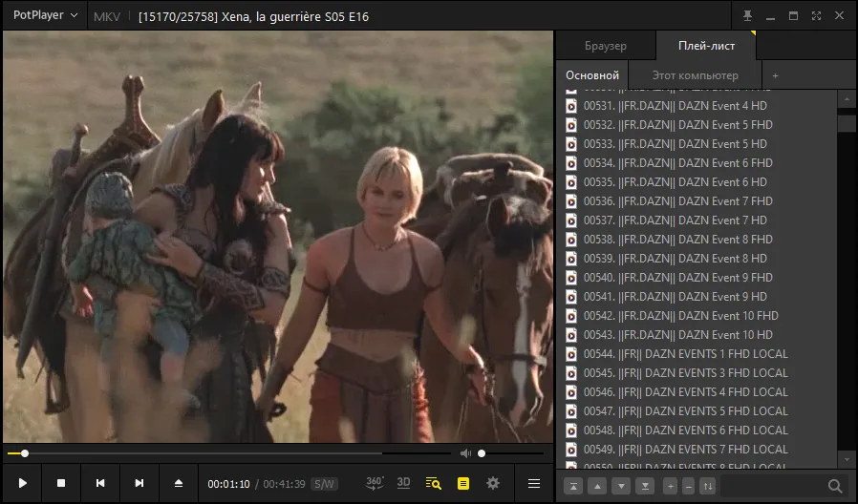Screen dimensions: 858x504
Task: Add a new playlist with the plus tab
Action: (776, 75)
